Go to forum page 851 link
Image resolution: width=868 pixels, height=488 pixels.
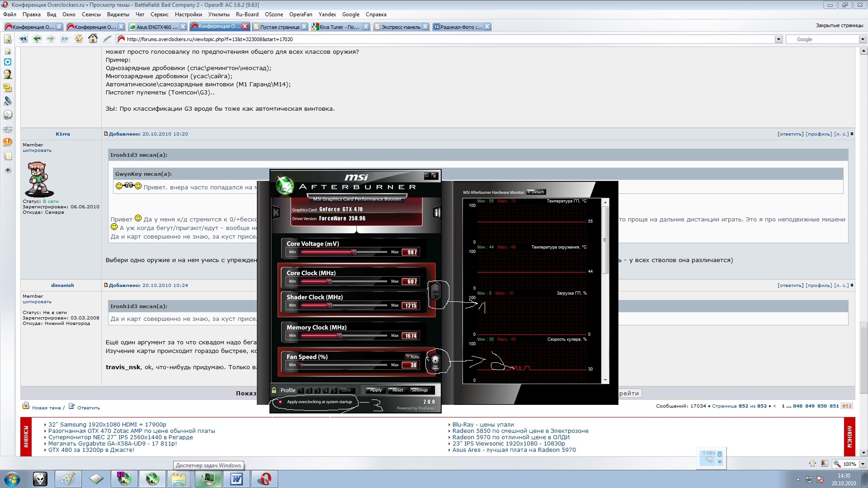tap(834, 406)
